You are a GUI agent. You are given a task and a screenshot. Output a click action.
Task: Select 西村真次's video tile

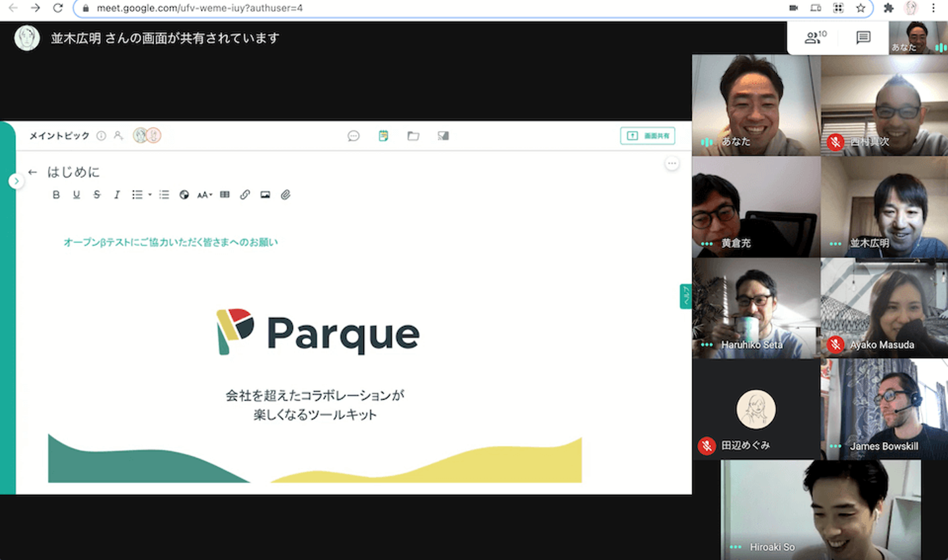pos(885,105)
